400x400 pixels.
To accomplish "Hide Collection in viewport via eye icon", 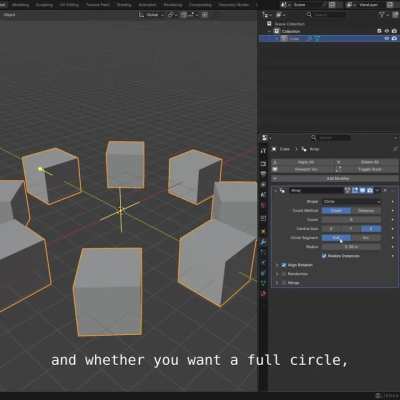I will coord(387,31).
